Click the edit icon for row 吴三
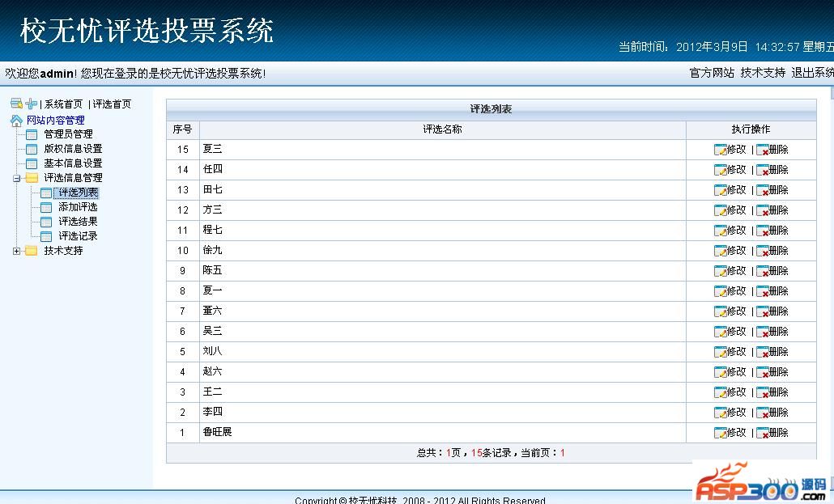The height and width of the screenshot is (504, 834). click(720, 332)
